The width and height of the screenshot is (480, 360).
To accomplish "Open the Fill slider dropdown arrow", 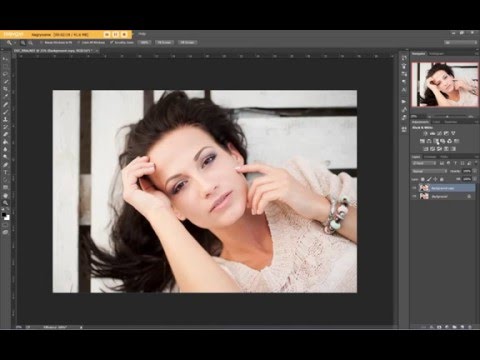I will [x=475, y=179].
